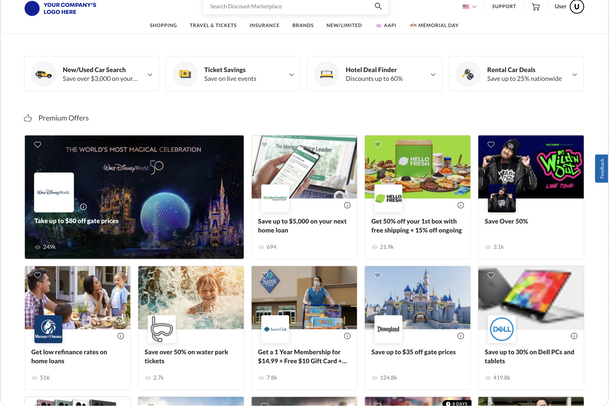The height and width of the screenshot is (406, 609).
Task: Click the keys icon in Rental Car Deals
Action: (x=468, y=74)
